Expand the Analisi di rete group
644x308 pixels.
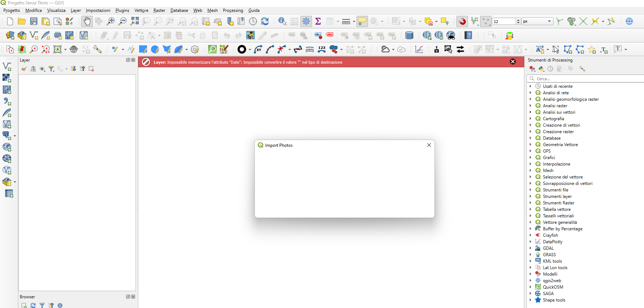(530, 93)
